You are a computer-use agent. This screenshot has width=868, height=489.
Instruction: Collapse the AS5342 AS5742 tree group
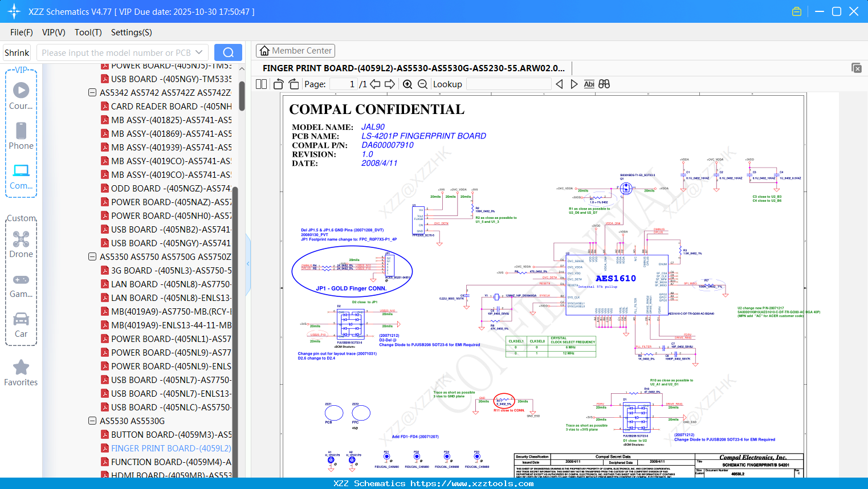click(x=92, y=92)
